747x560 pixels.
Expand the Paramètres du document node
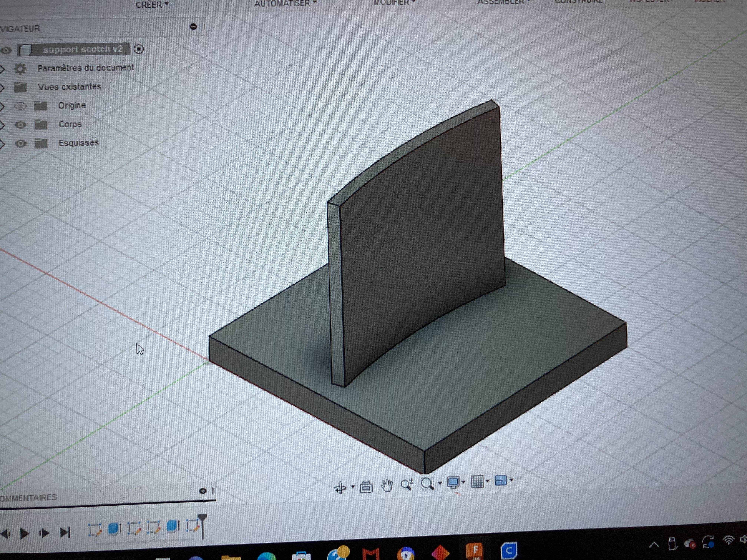click(2, 69)
